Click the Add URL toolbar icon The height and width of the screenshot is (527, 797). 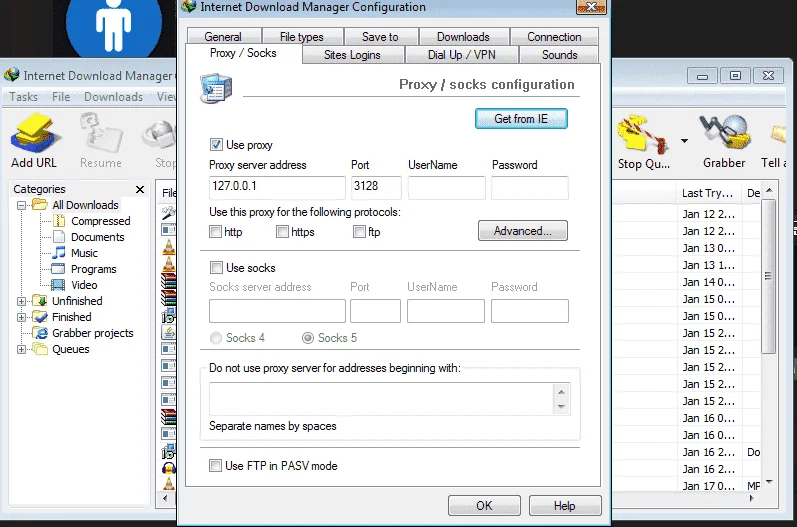point(36,133)
